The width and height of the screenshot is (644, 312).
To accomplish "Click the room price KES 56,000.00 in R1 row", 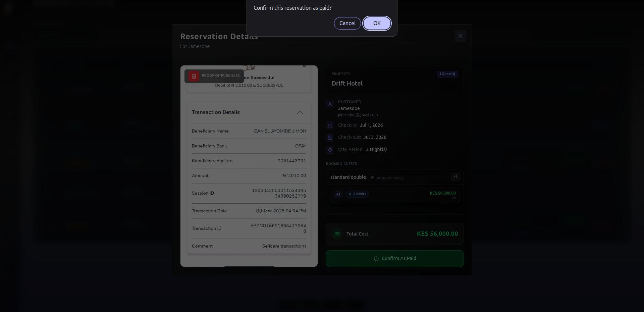I will (443, 193).
